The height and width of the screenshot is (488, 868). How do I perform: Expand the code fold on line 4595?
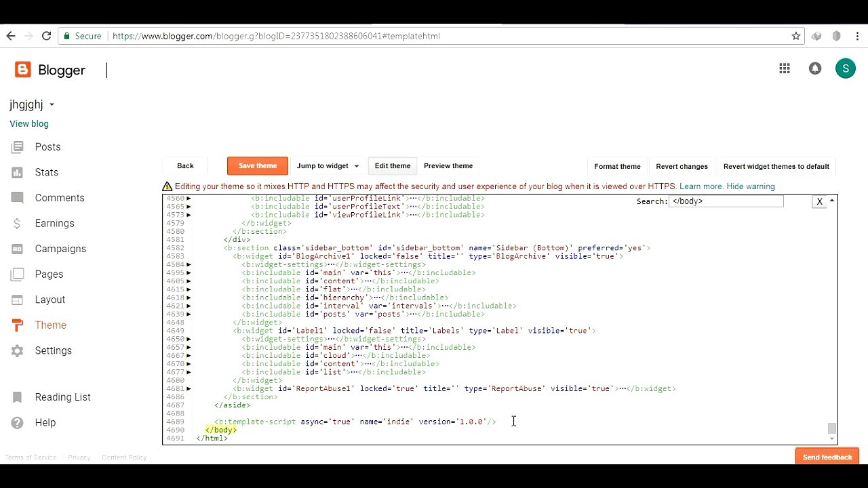coord(189,273)
